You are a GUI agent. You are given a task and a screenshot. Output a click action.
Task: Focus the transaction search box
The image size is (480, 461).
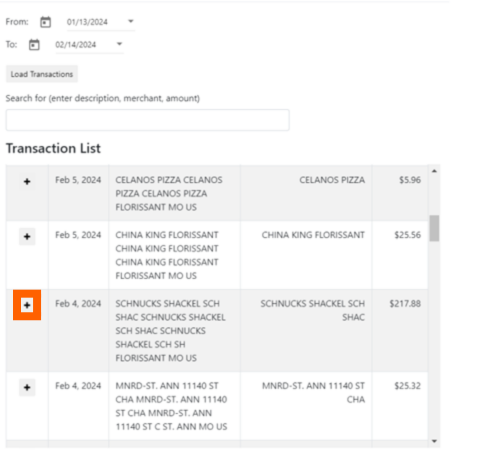pyautogui.click(x=147, y=120)
